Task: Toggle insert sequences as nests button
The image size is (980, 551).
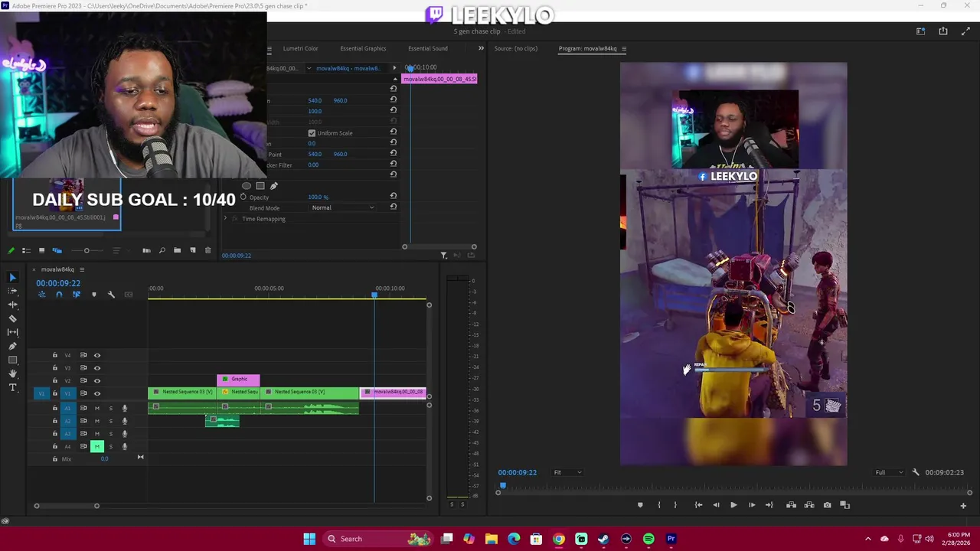Action: (x=42, y=295)
